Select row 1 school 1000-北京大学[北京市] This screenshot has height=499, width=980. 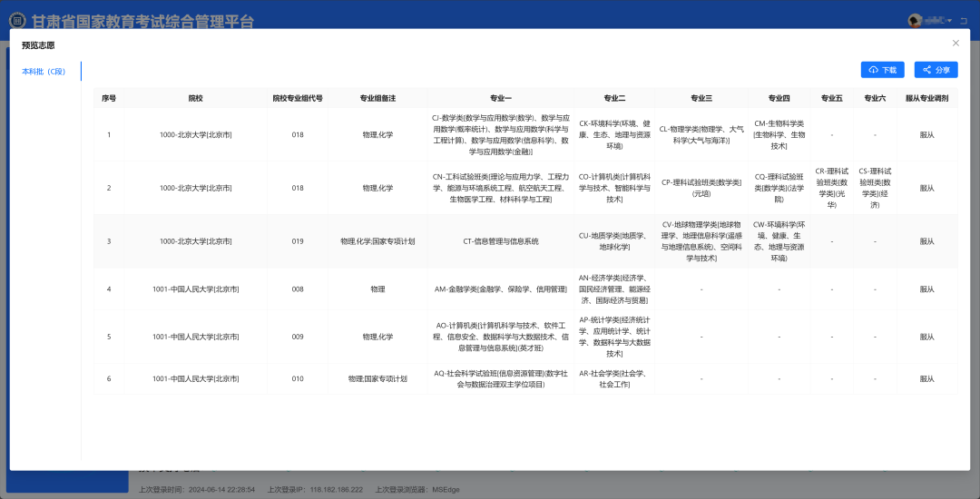[x=196, y=134]
